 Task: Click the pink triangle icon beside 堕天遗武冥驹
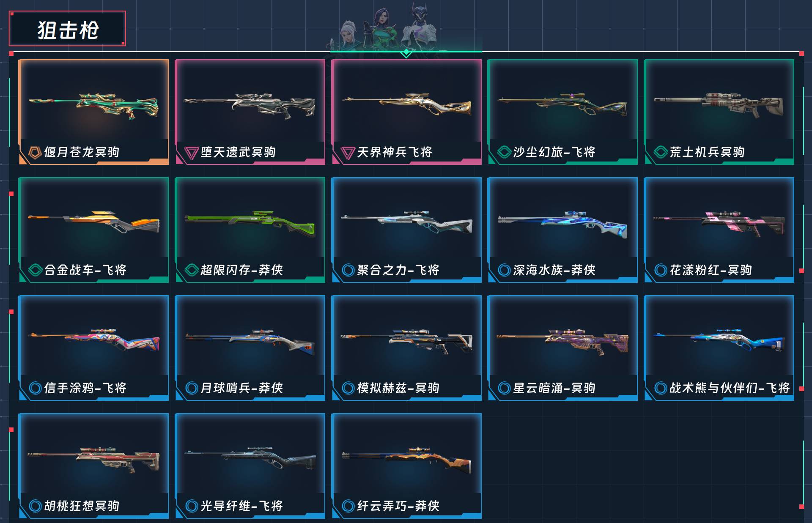click(192, 153)
